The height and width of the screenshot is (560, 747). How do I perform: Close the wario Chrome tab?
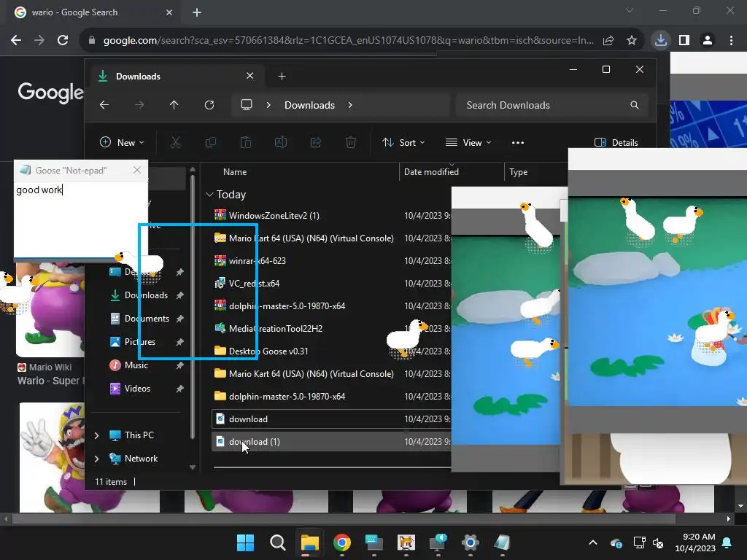(169, 12)
